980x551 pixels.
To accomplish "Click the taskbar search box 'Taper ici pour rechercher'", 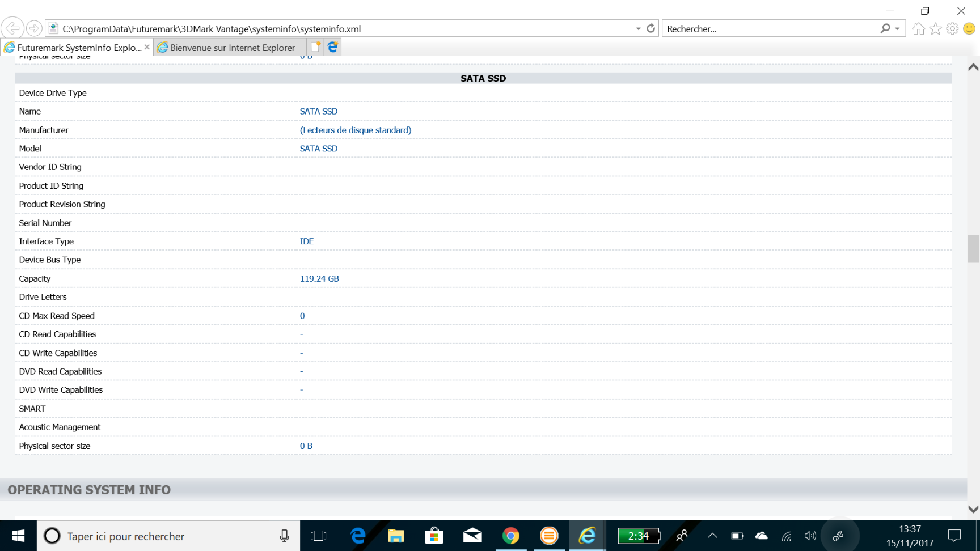I will (x=168, y=536).
